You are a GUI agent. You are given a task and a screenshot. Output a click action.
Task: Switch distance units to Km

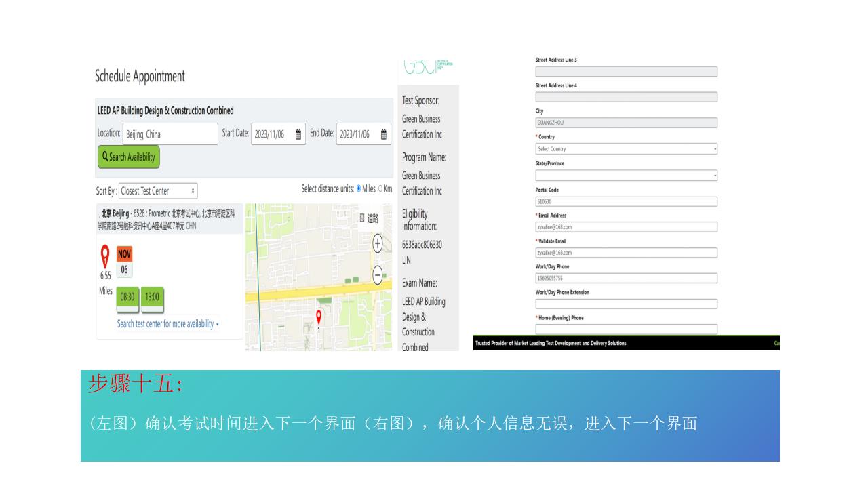click(380, 189)
